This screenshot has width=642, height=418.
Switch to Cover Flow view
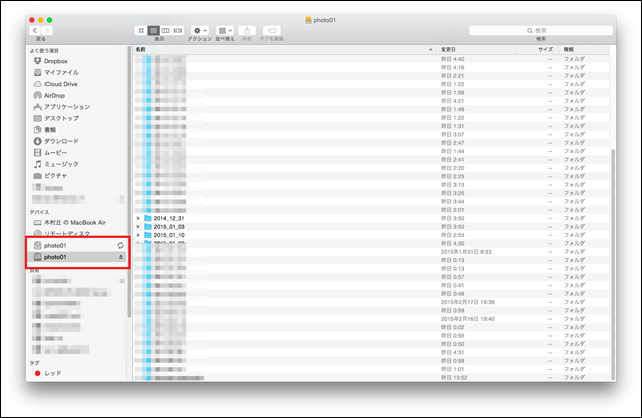pyautogui.click(x=178, y=30)
